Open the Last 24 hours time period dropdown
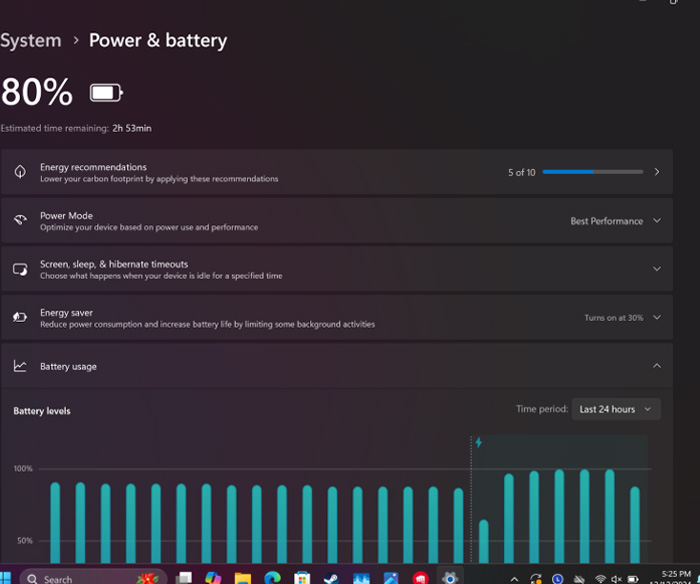Image resolution: width=700 pixels, height=584 pixels. 616,409
